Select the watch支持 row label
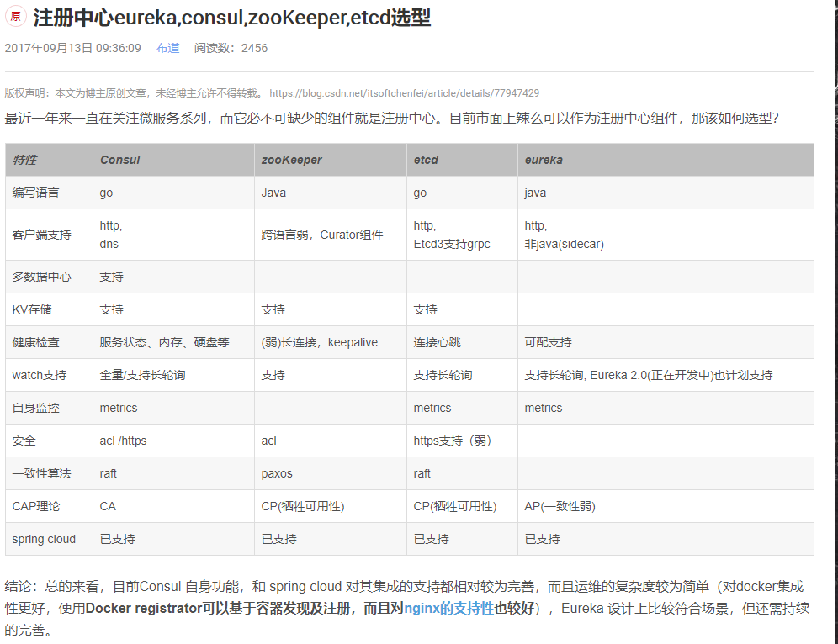 tap(40, 376)
